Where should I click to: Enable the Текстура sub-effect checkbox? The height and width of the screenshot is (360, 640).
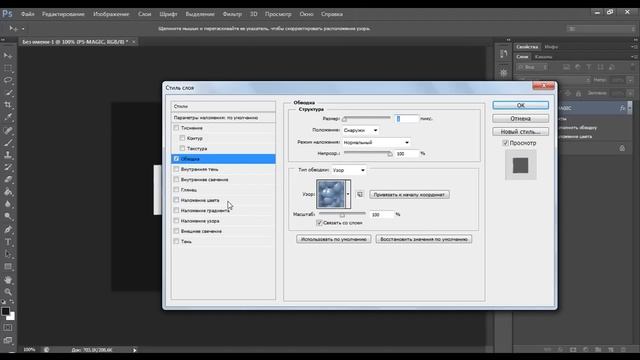pos(182,149)
